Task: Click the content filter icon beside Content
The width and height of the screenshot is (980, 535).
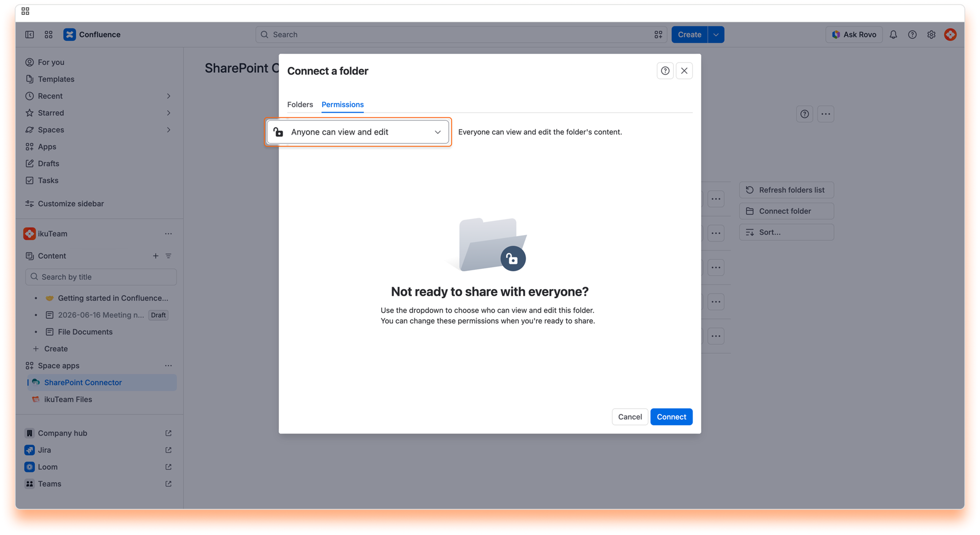Action: (168, 256)
